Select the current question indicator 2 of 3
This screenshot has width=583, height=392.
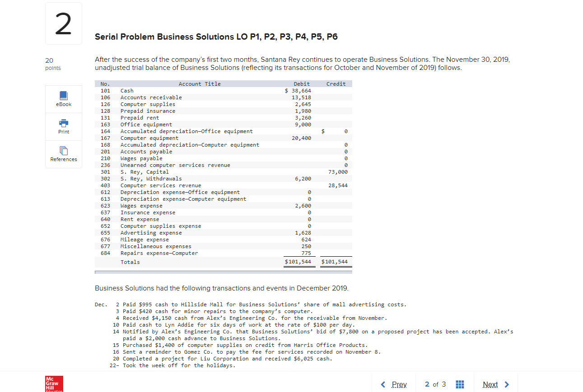pos(434,384)
